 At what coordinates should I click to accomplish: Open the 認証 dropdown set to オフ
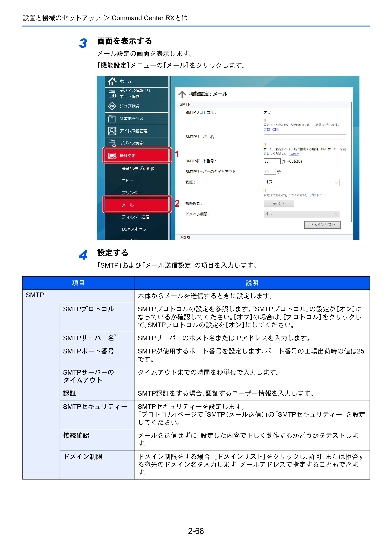(301, 183)
